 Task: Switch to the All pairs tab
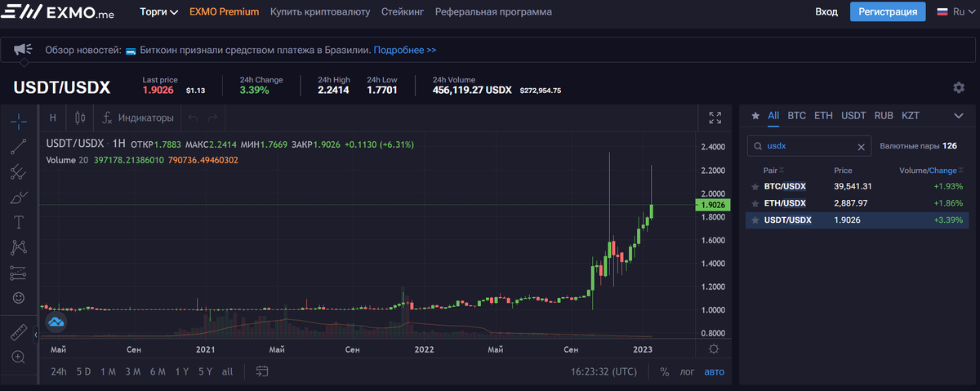[x=773, y=116]
